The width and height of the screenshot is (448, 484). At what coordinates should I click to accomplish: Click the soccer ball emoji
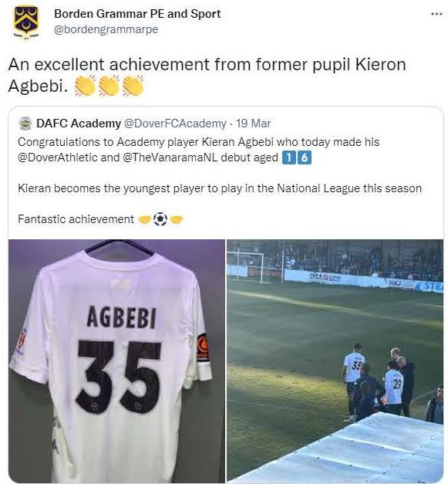160,219
